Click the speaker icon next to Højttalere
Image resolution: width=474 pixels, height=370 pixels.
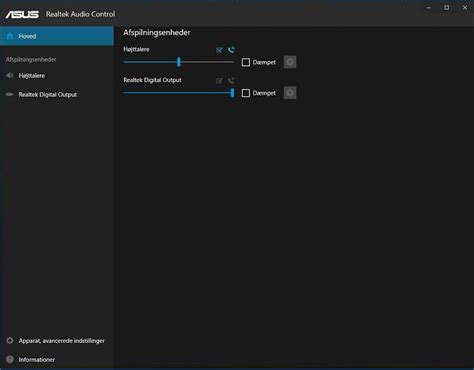click(10, 76)
